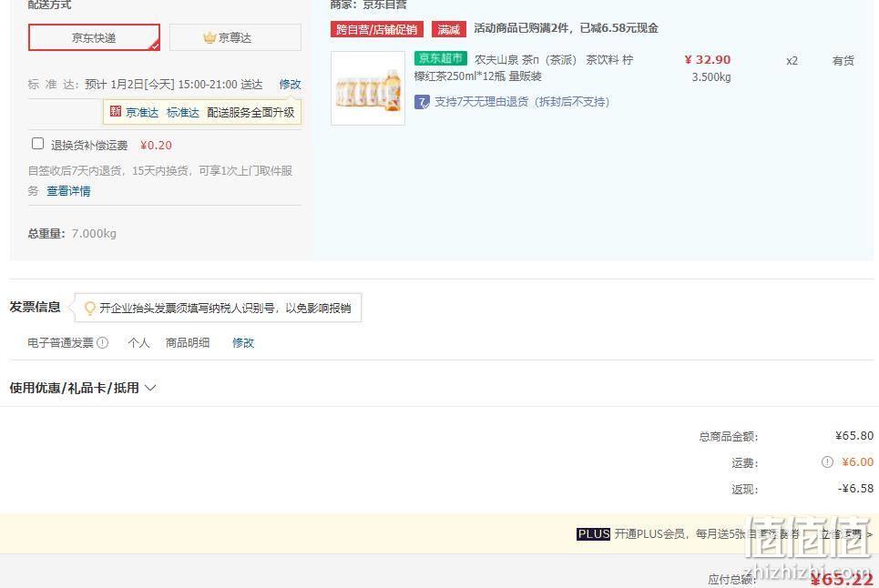
Task: Click the red 满减 tag
Action: (448, 29)
